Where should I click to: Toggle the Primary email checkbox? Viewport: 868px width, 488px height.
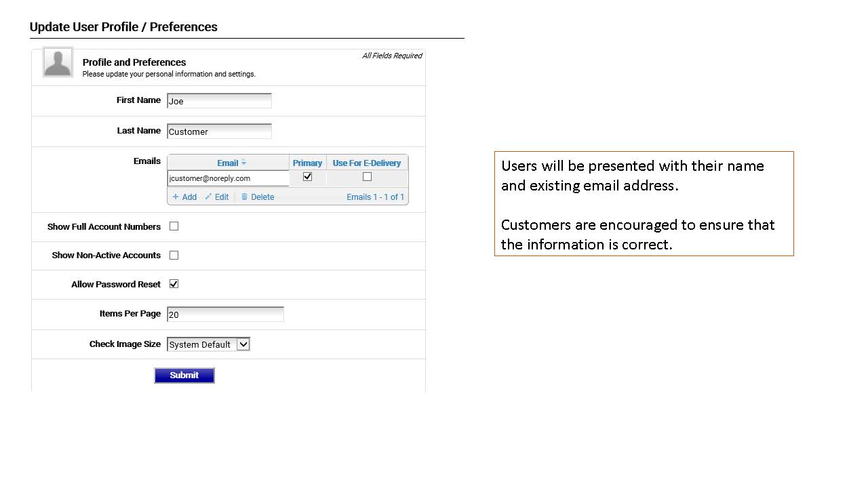point(307,177)
